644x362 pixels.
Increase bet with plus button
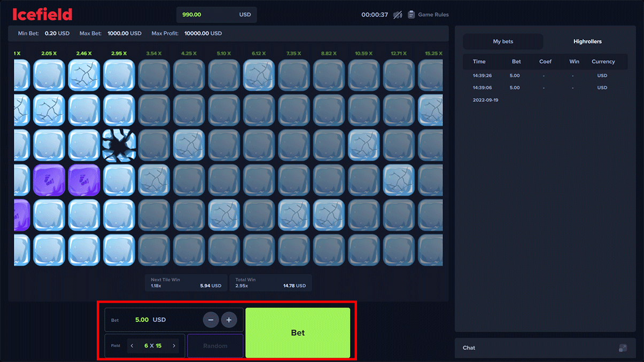click(229, 320)
